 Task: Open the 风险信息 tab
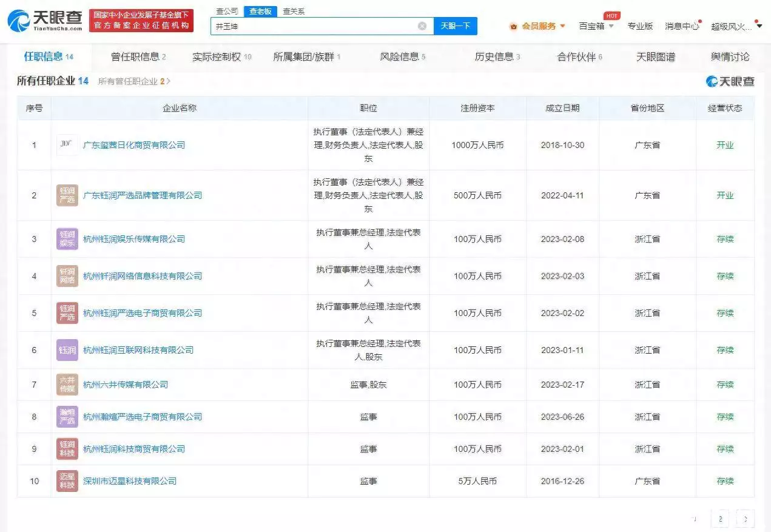coord(403,57)
